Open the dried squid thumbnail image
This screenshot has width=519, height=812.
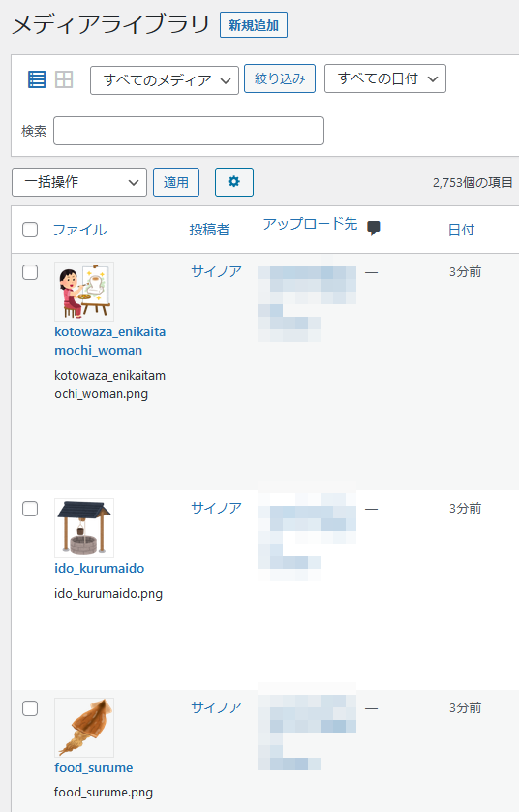click(x=84, y=727)
